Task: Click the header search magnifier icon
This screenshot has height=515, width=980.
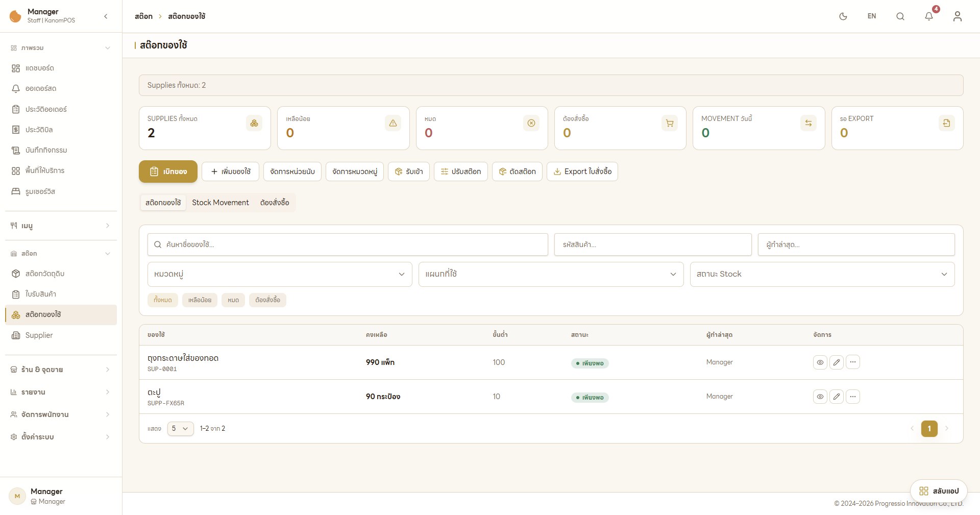Action: pyautogui.click(x=900, y=16)
